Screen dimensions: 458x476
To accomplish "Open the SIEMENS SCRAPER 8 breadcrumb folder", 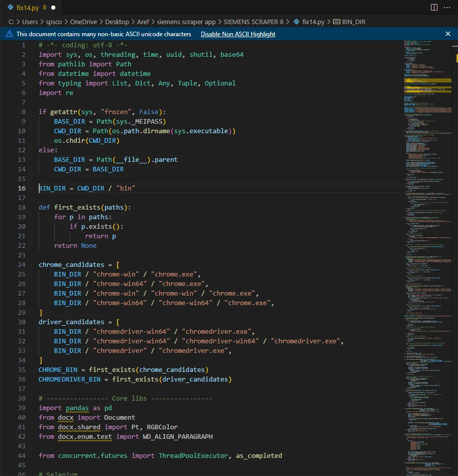I will click(253, 22).
